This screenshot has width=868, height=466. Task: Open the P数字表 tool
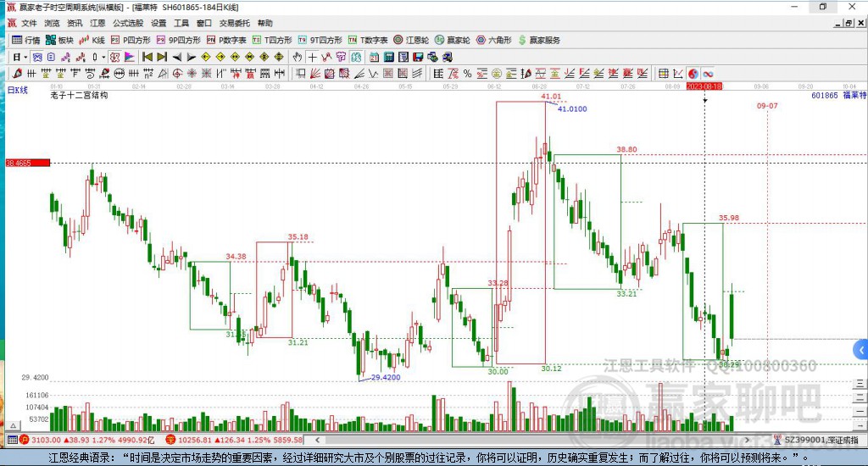[x=226, y=40]
